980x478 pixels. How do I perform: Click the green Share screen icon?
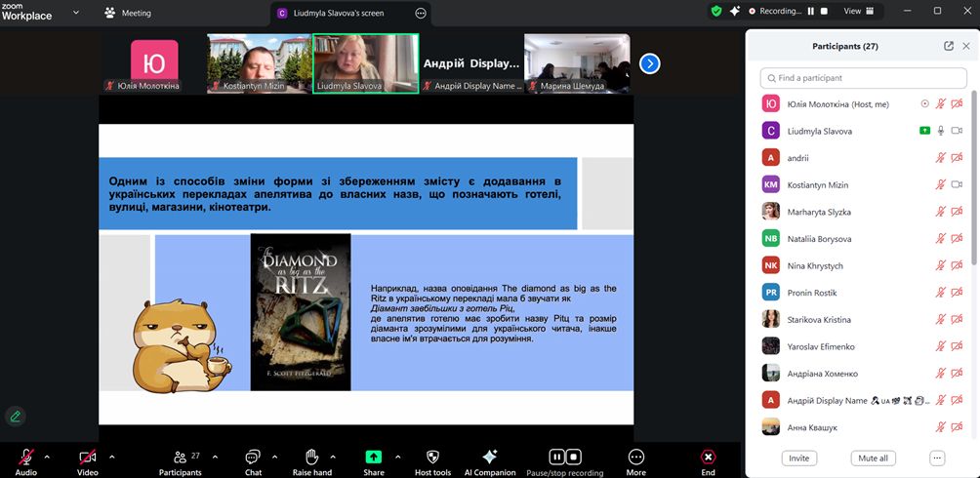point(374,457)
